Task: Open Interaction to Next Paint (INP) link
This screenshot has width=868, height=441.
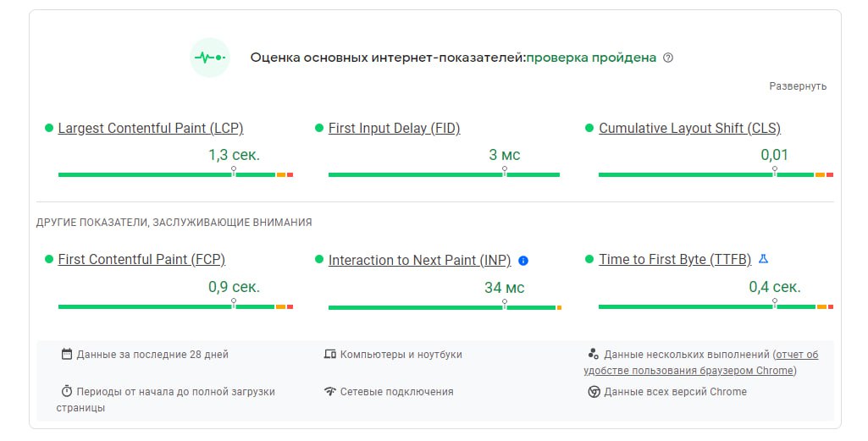Action: pos(420,260)
